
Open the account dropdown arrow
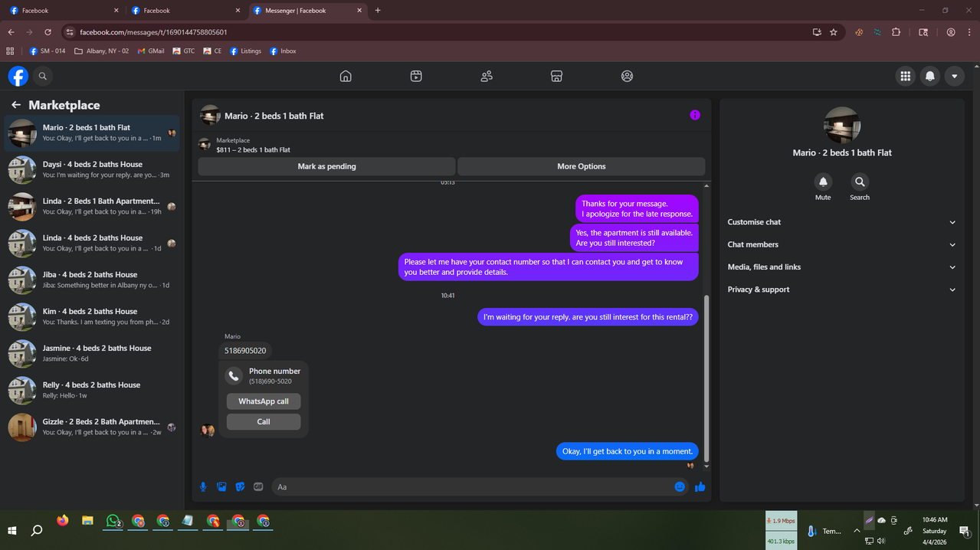pyautogui.click(x=954, y=76)
